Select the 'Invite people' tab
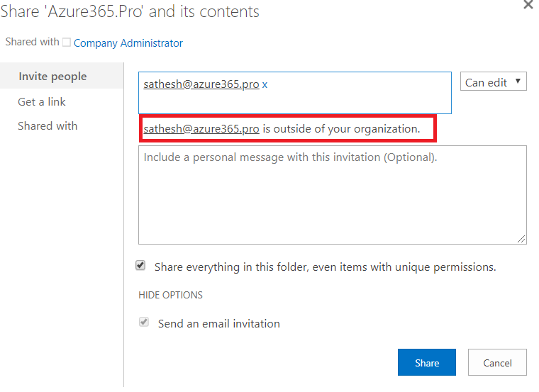 pyautogui.click(x=52, y=77)
